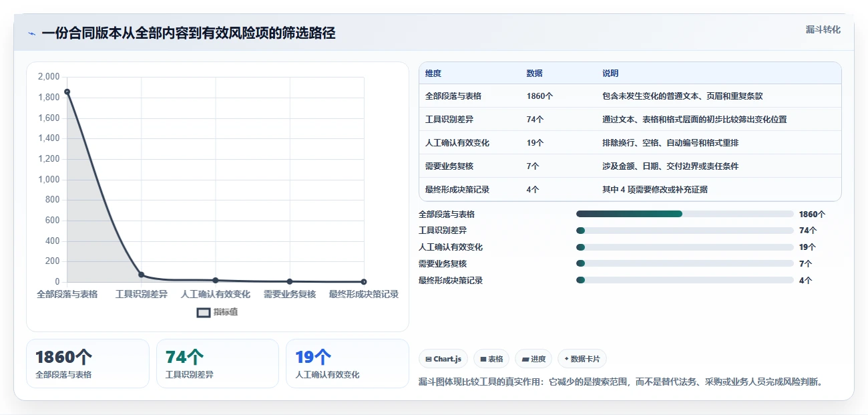This screenshot has height=415, width=868.
Task: Click the 1860个 value beside the progress bar
Action: click(812, 215)
